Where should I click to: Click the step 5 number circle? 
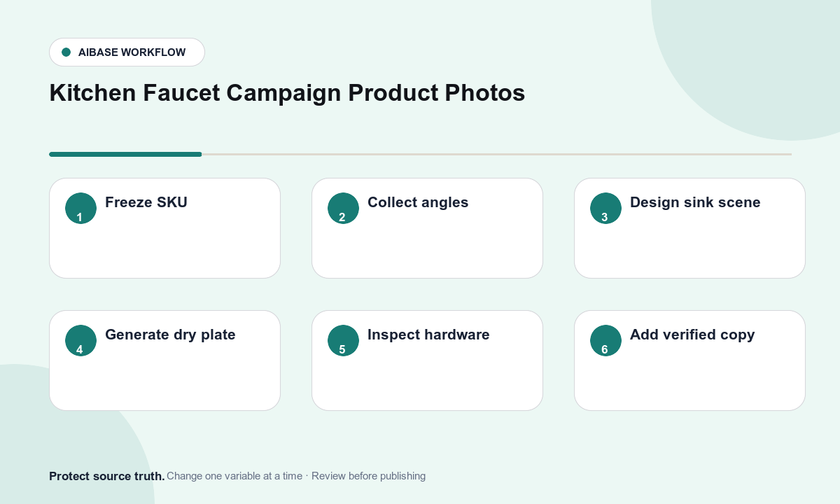[x=343, y=340]
